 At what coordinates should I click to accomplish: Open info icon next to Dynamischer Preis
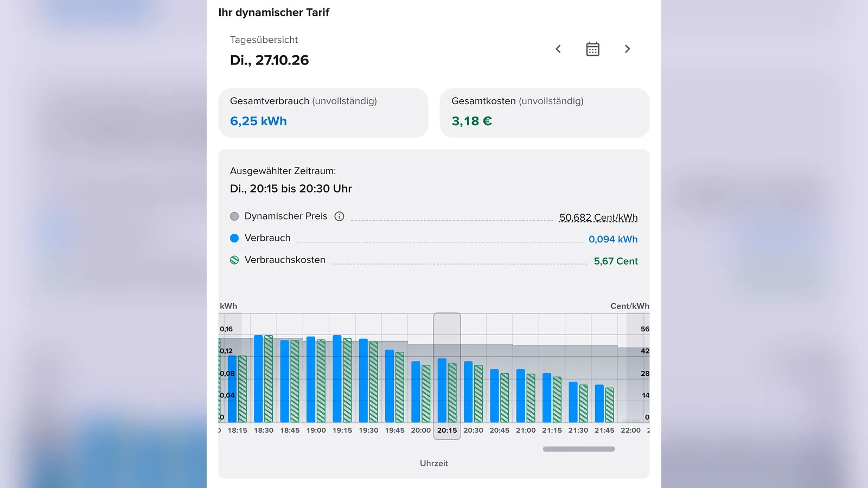coord(339,216)
